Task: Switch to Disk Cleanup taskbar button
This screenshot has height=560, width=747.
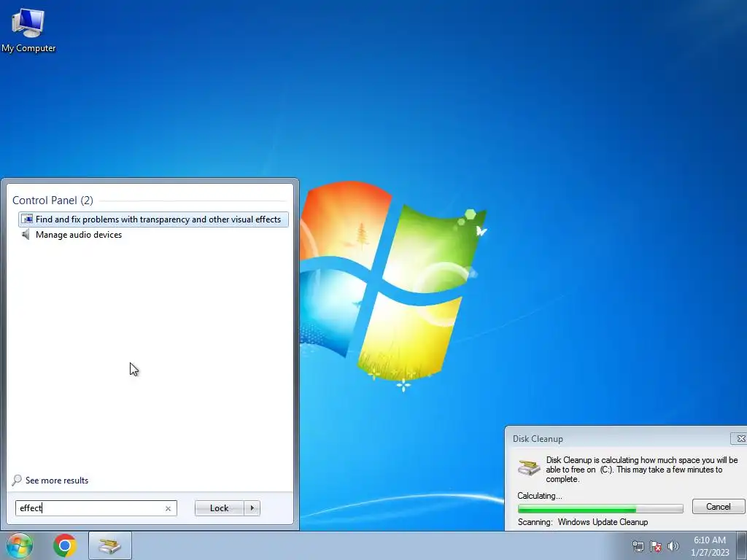Action: point(109,545)
